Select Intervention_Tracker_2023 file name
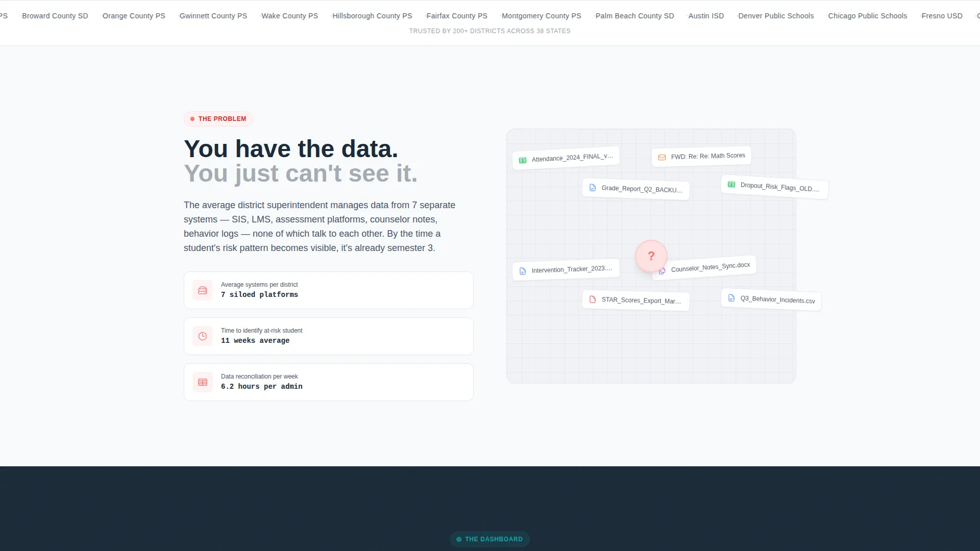Screen dimensions: 980x551 coord(572,269)
